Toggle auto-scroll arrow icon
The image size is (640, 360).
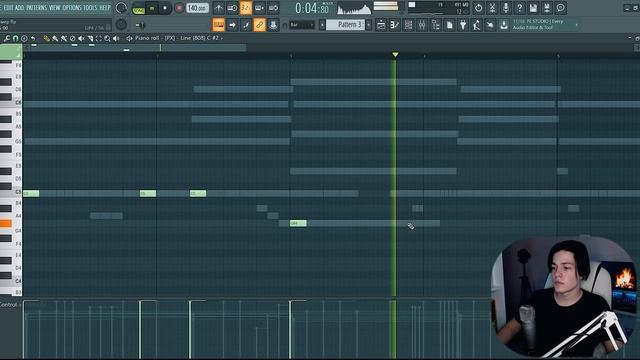pyautogui.click(x=232, y=25)
